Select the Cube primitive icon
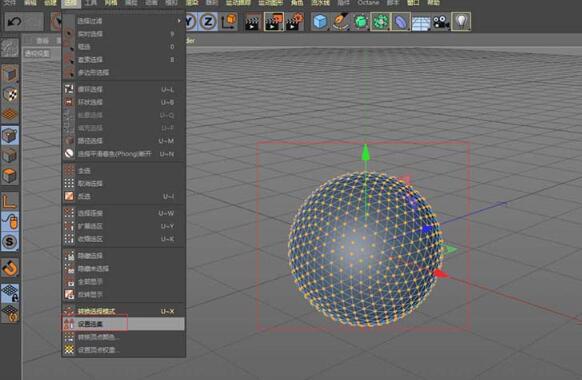This screenshot has width=582, height=380. point(320,22)
